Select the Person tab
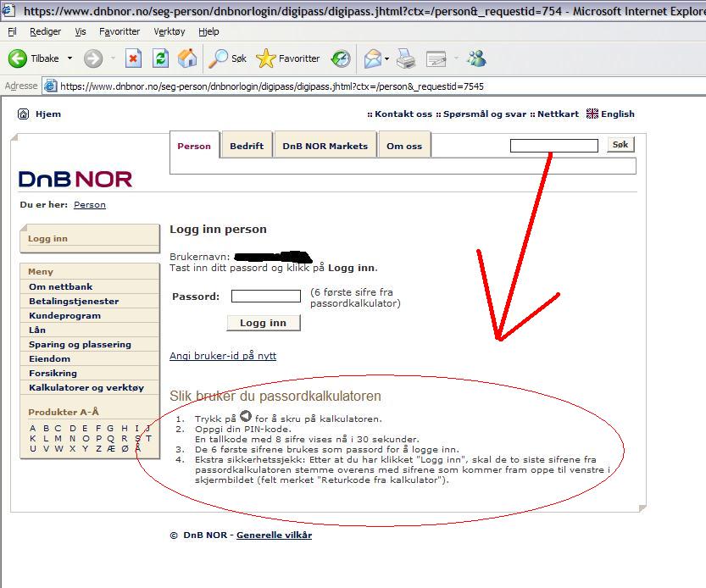Image resolution: width=706 pixels, height=588 pixels. pos(194,146)
